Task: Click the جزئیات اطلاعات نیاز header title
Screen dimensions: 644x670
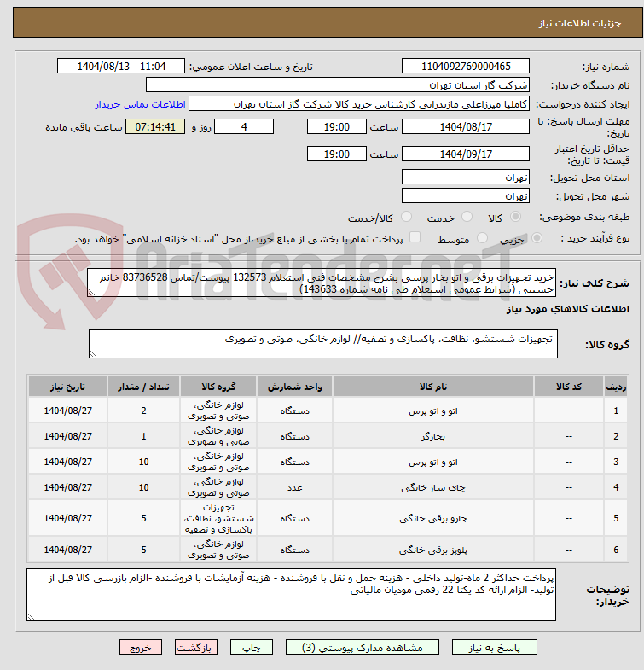Action: 579,23
